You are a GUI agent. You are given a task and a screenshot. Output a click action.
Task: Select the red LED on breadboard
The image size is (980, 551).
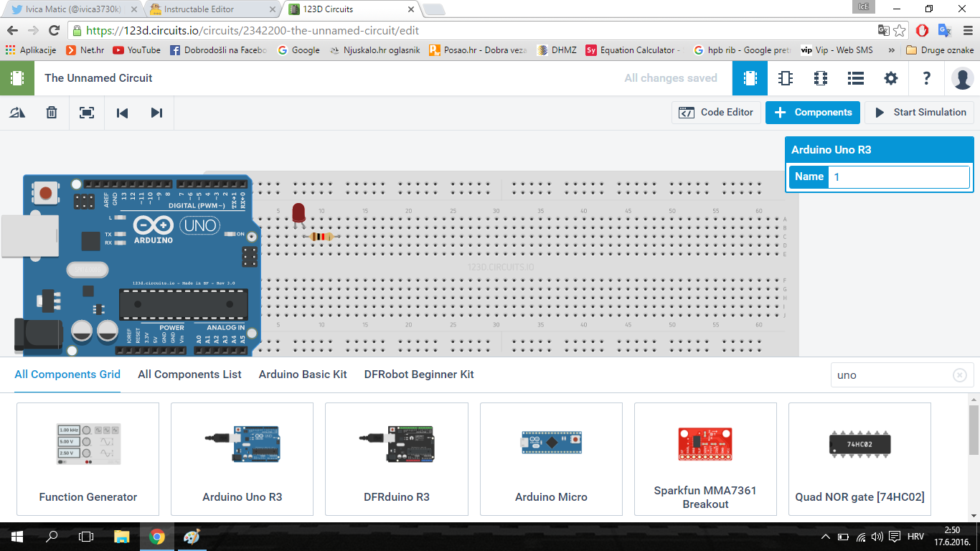click(298, 214)
